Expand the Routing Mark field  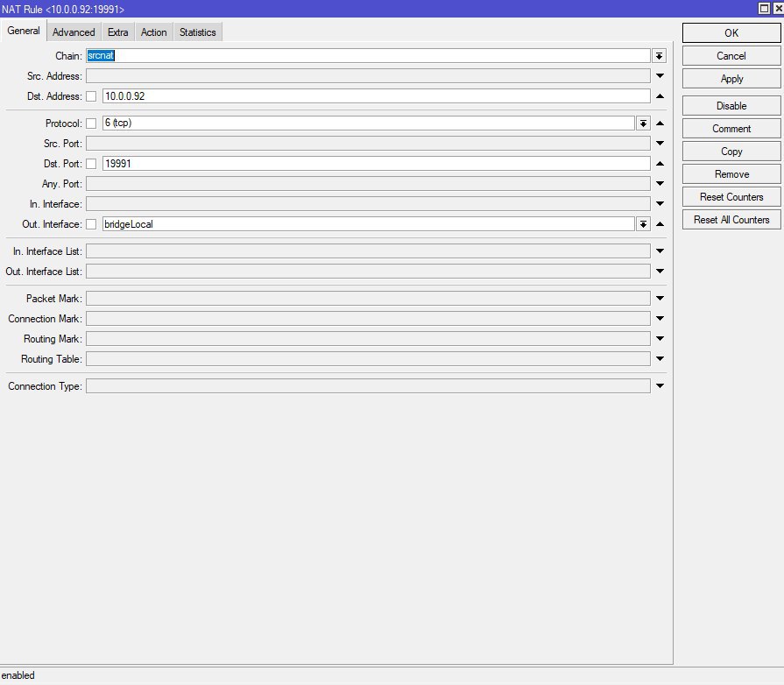point(660,338)
